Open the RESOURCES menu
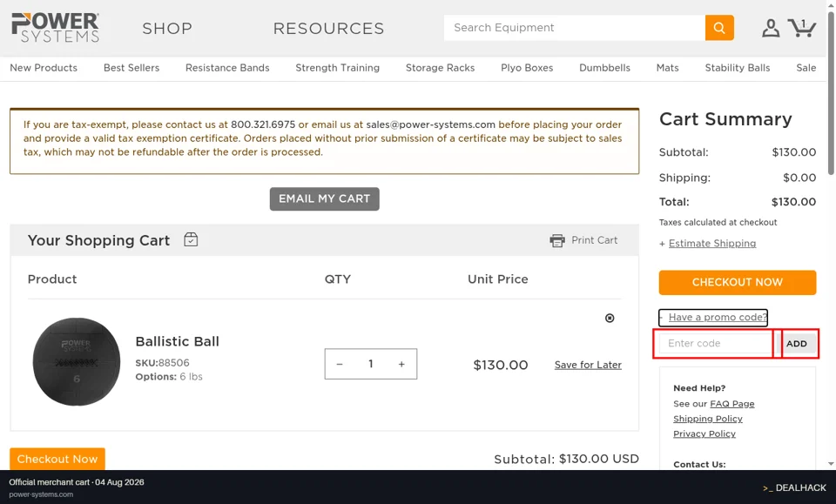Screen dimensions: 836x504 pyautogui.click(x=328, y=28)
